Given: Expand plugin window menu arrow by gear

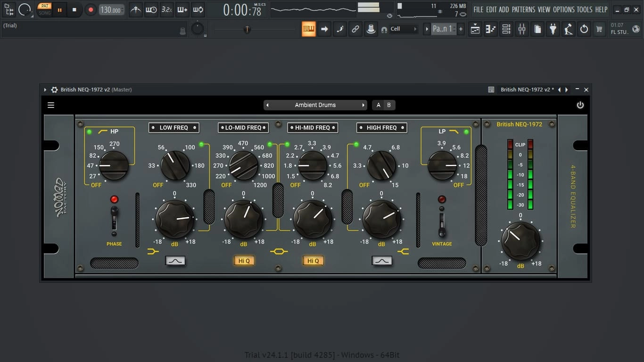Looking at the screenshot, I should click(45, 90).
